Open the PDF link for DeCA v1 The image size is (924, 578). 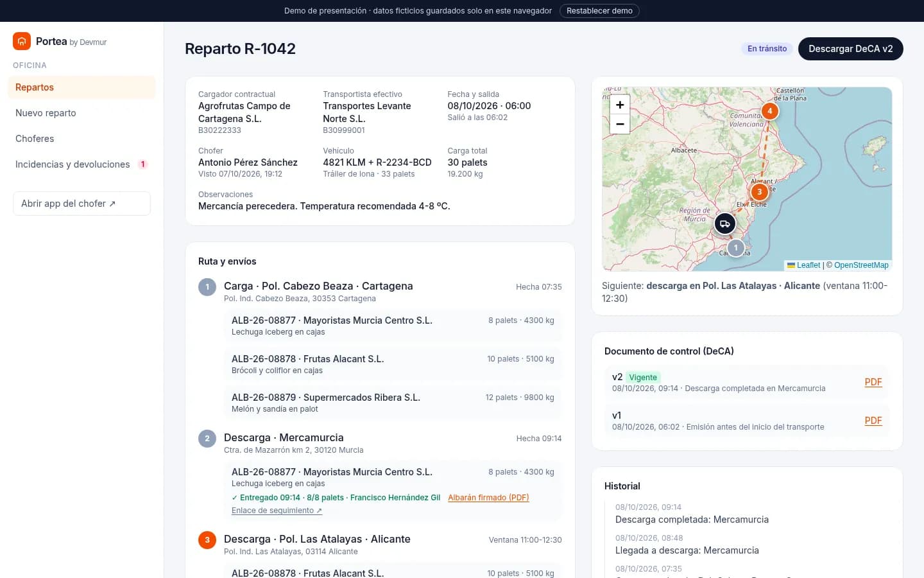(x=873, y=421)
